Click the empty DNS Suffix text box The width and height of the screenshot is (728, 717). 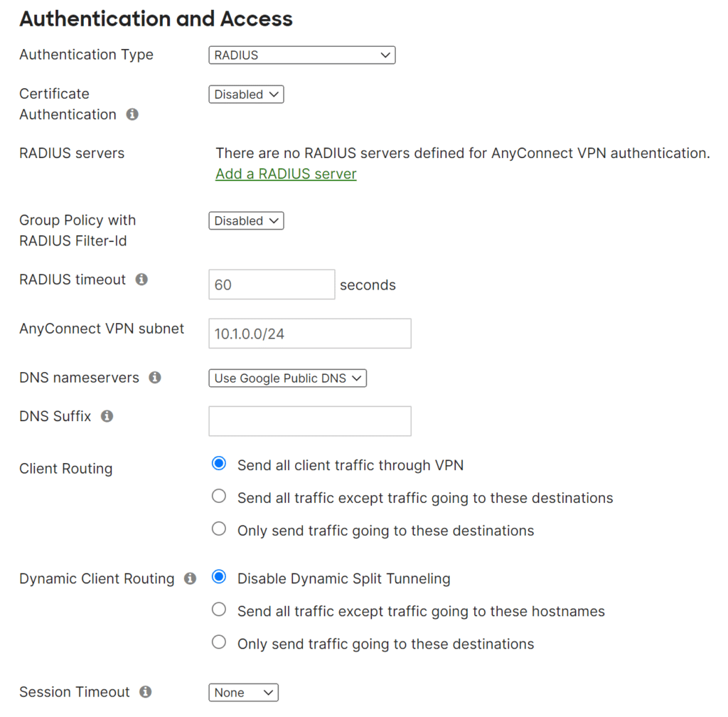click(309, 421)
